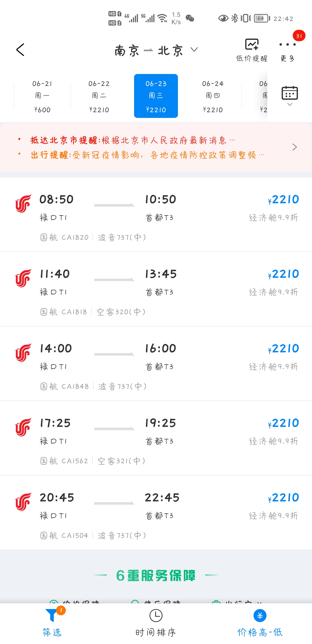Expand the chevron under the calendar icon
The image size is (312, 644).
290,105
